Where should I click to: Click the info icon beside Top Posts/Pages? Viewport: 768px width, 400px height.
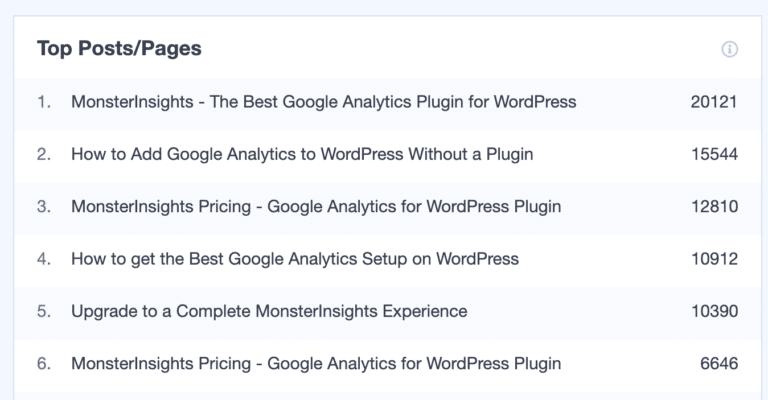pos(729,49)
